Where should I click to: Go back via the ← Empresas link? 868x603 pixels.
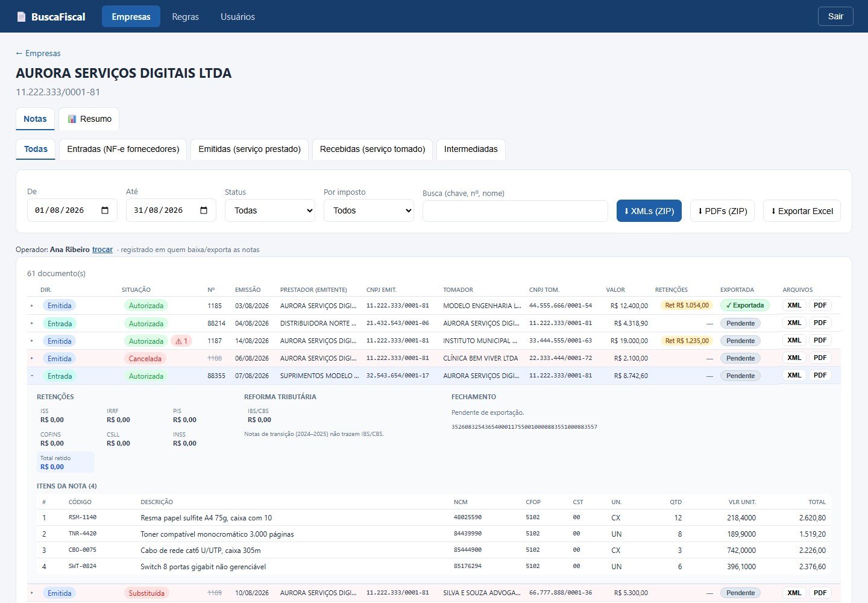click(38, 53)
